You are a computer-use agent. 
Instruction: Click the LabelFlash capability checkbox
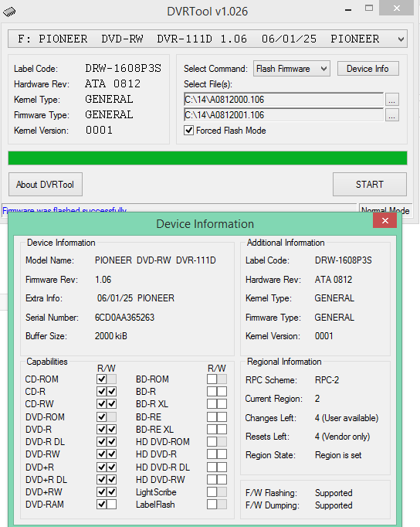[x=212, y=505]
